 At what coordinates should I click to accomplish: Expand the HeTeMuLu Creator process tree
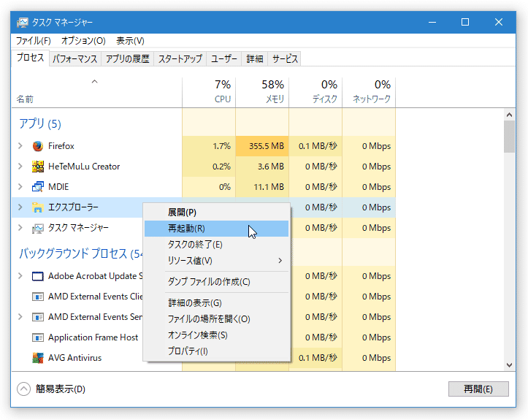tap(20, 167)
